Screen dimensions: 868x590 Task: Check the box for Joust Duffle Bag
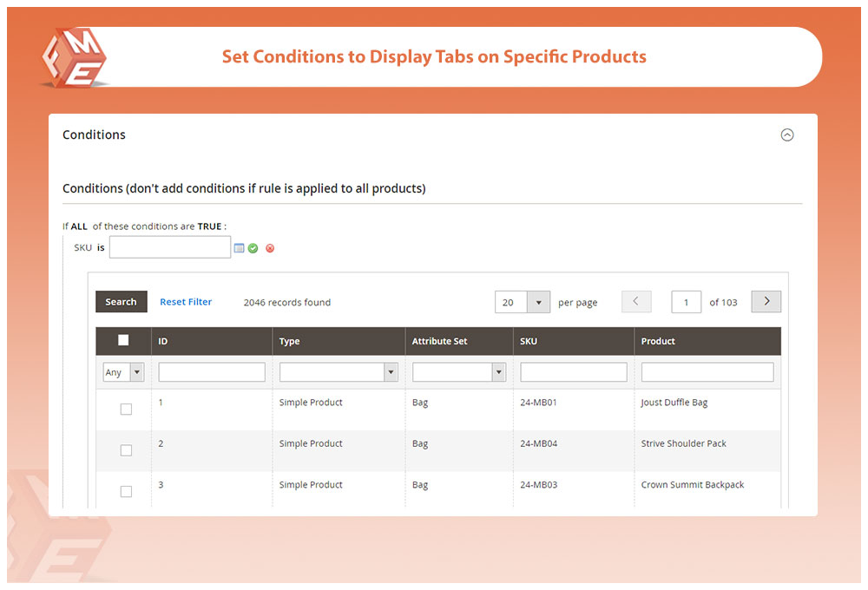[x=126, y=409]
